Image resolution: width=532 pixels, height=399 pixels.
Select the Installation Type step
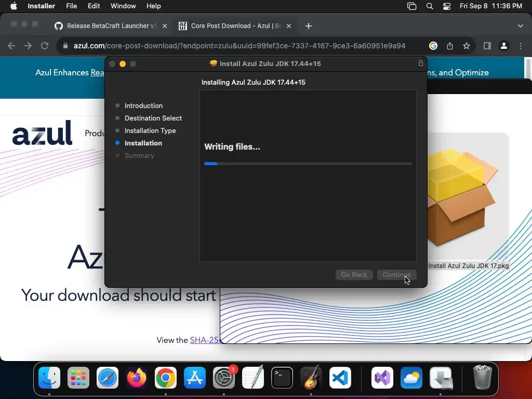point(150,130)
